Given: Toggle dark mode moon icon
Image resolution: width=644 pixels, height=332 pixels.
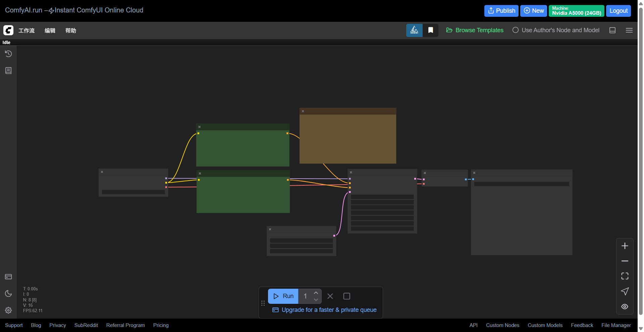Looking at the screenshot, I should (8, 293).
